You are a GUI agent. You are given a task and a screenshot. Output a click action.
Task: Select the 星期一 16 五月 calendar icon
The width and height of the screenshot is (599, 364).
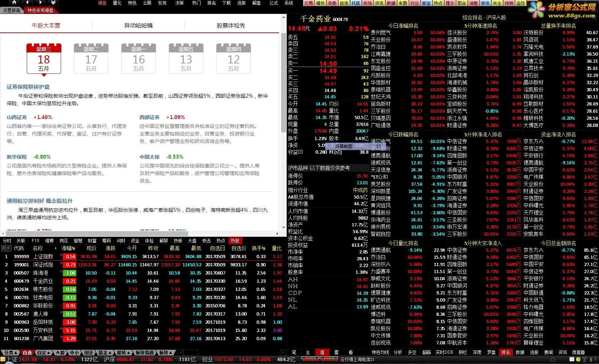(x=139, y=58)
